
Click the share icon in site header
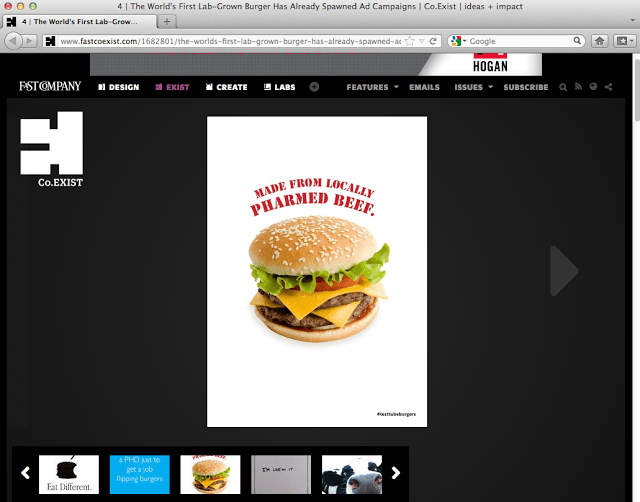[608, 87]
